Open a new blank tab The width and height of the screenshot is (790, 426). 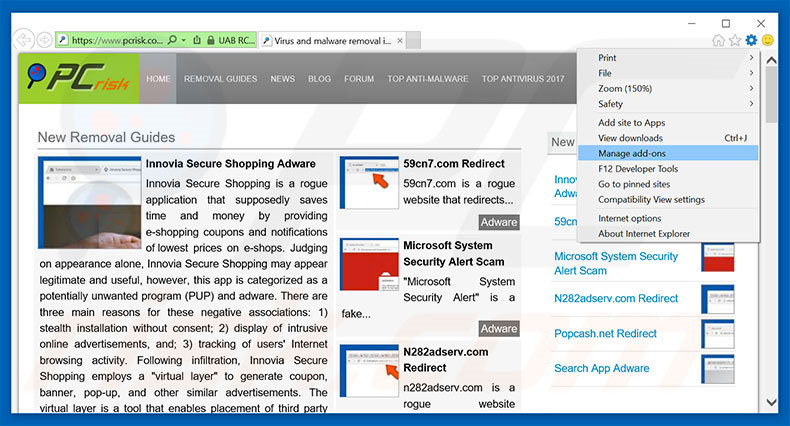(x=414, y=40)
